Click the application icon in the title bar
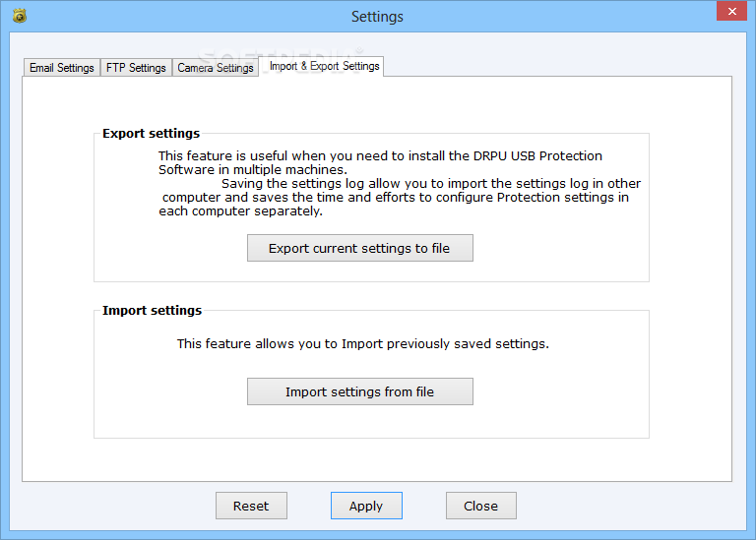Viewport: 756px width, 540px height. click(x=20, y=16)
